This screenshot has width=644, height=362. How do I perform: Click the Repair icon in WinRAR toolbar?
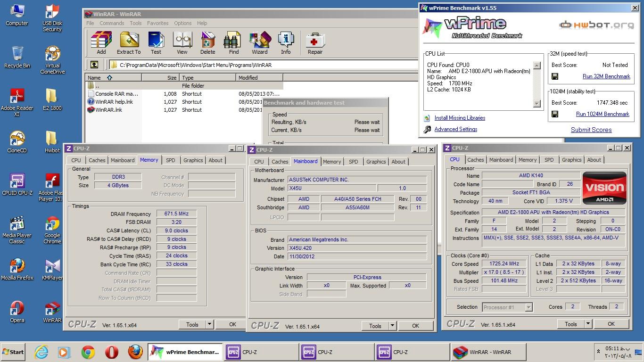[x=315, y=43]
